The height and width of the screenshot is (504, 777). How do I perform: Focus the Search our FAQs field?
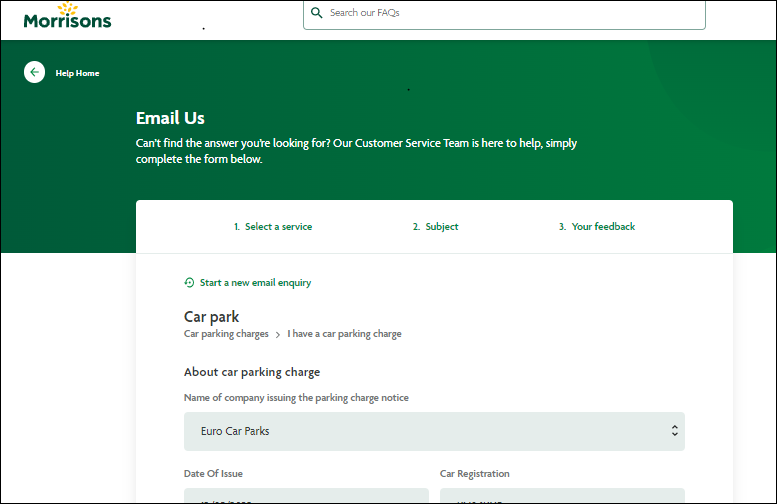504,13
